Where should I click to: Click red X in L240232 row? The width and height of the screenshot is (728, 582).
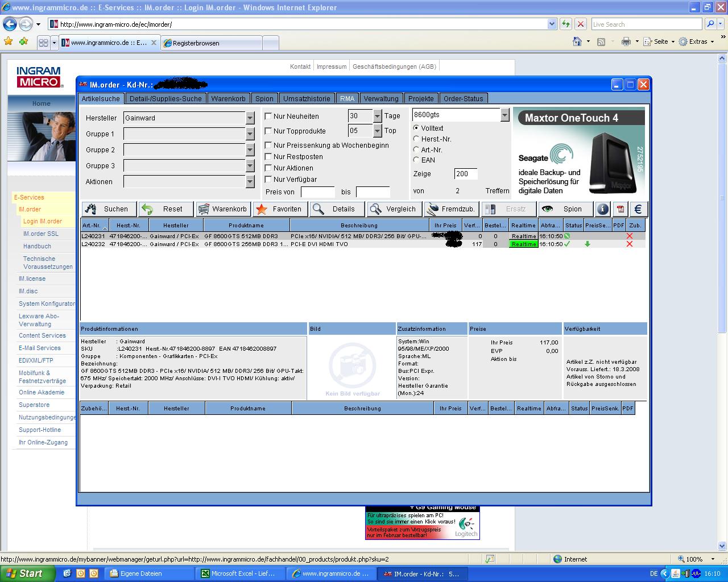pyautogui.click(x=629, y=244)
